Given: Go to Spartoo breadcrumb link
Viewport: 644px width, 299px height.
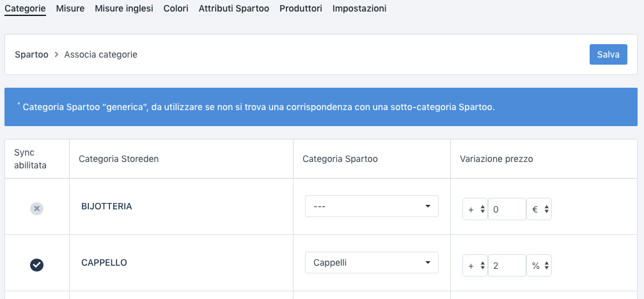Looking at the screenshot, I should click(x=31, y=55).
